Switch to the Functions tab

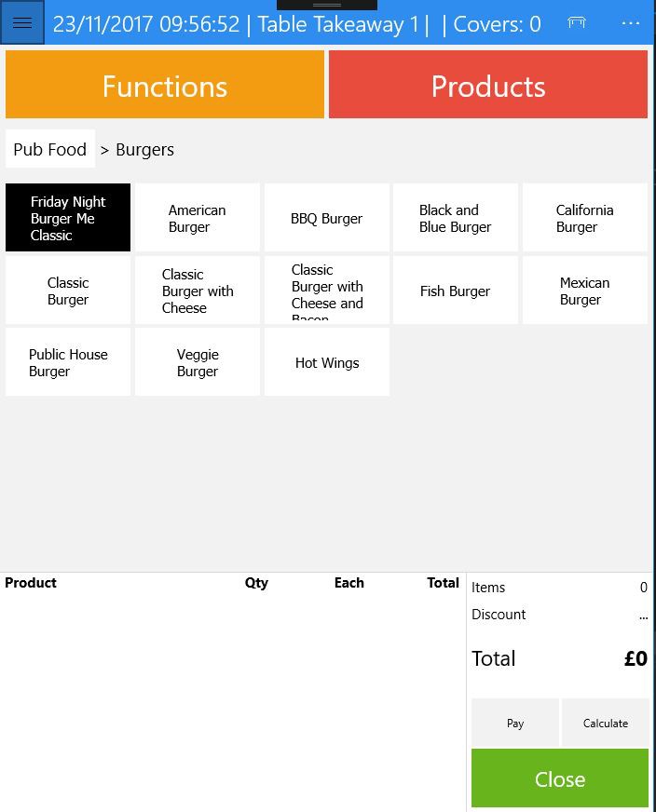tap(165, 85)
